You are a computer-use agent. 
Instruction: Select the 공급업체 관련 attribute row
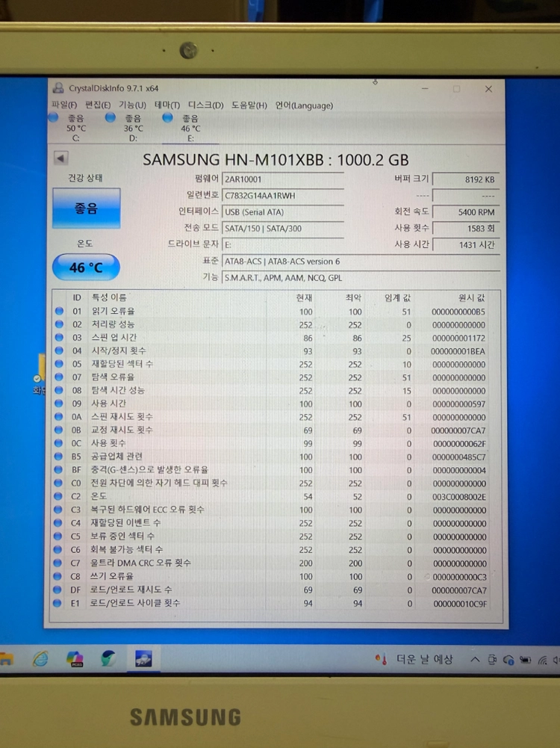pos(276,457)
